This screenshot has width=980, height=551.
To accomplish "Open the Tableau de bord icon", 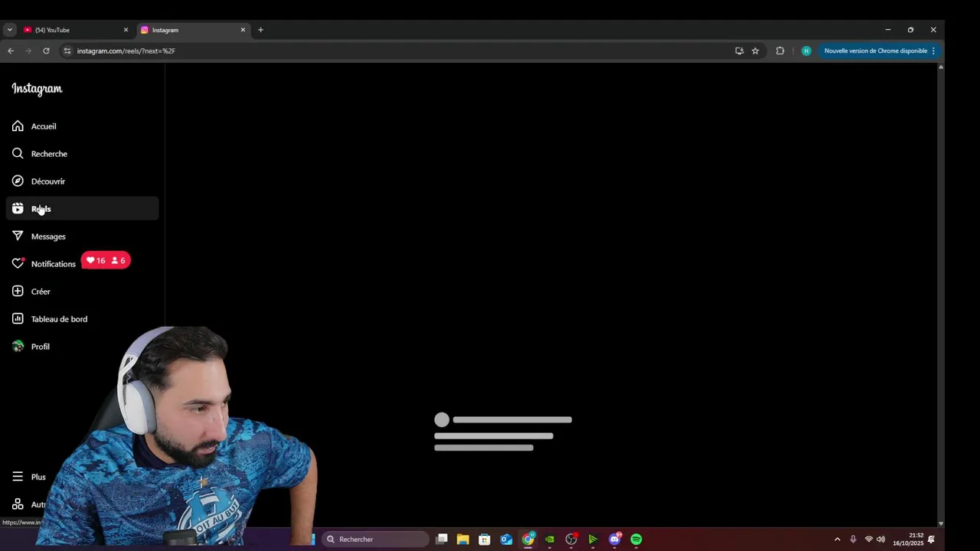I will point(18,319).
